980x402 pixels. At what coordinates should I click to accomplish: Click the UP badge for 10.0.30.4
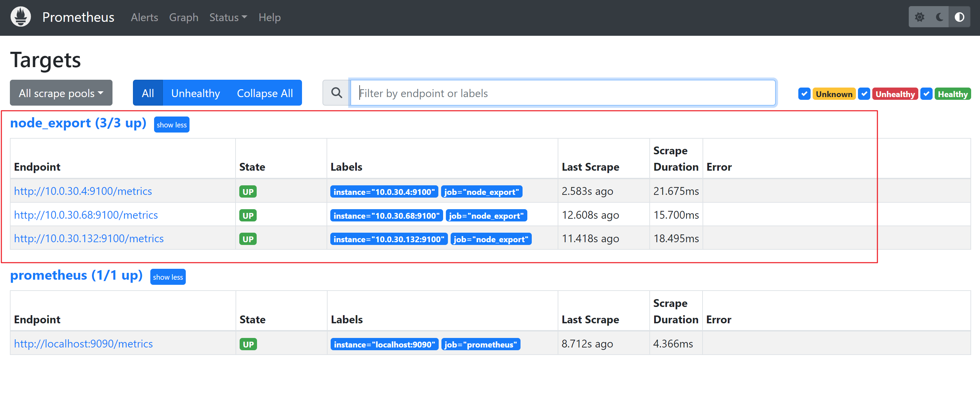[248, 192]
